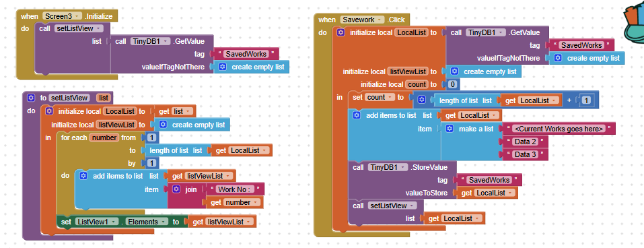The width and height of the screenshot is (644, 248).
Task: Click gear on add items block in Savework
Action: (357, 115)
